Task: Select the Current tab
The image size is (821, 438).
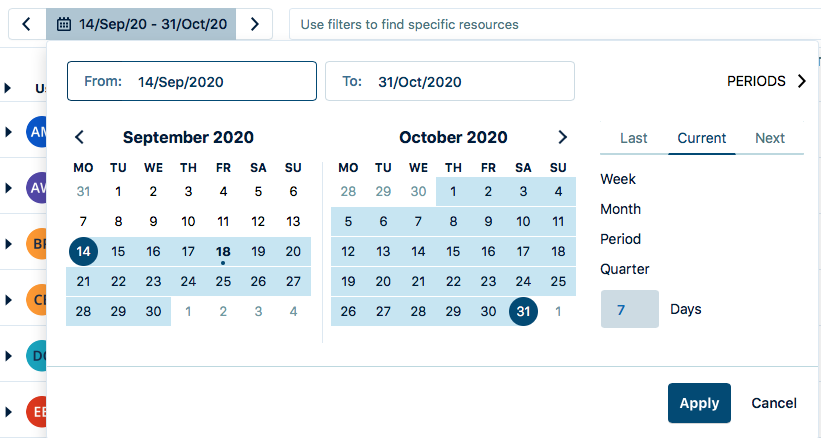Action: point(702,138)
